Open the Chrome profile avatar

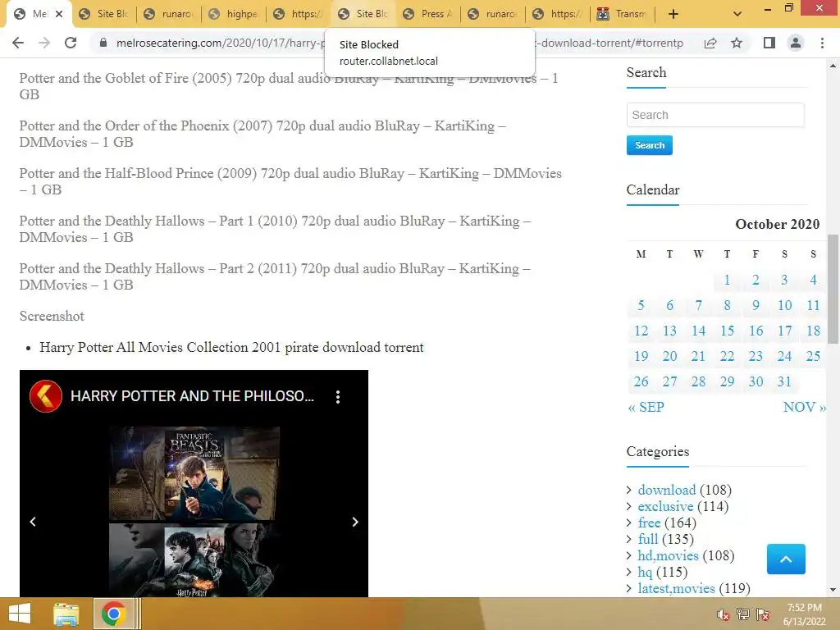(x=796, y=43)
